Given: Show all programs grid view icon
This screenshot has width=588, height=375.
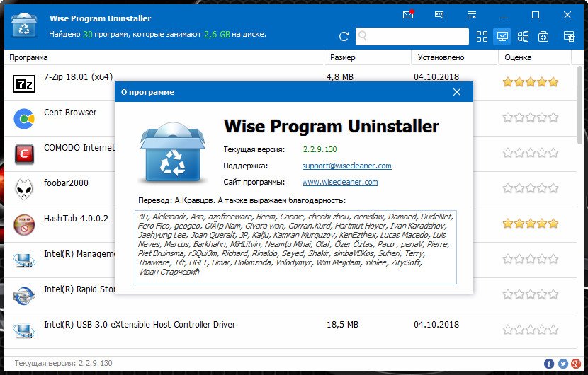Looking at the screenshot, I should click(x=482, y=36).
